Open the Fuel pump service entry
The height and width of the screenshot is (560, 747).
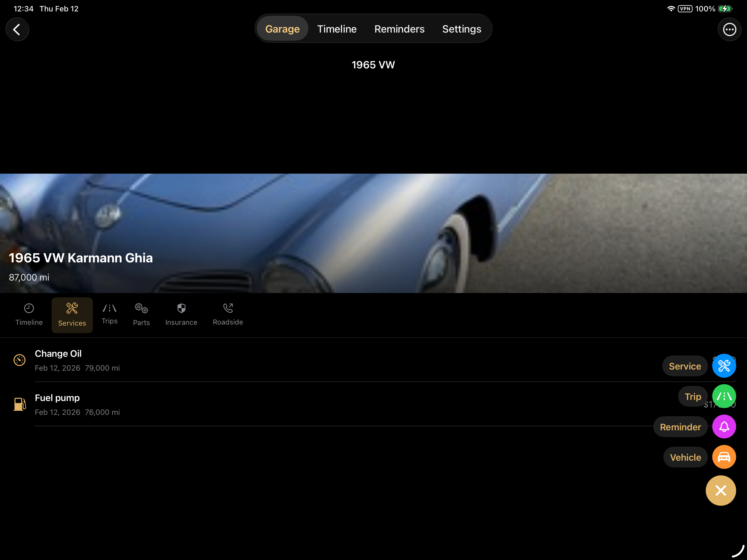click(x=373, y=404)
